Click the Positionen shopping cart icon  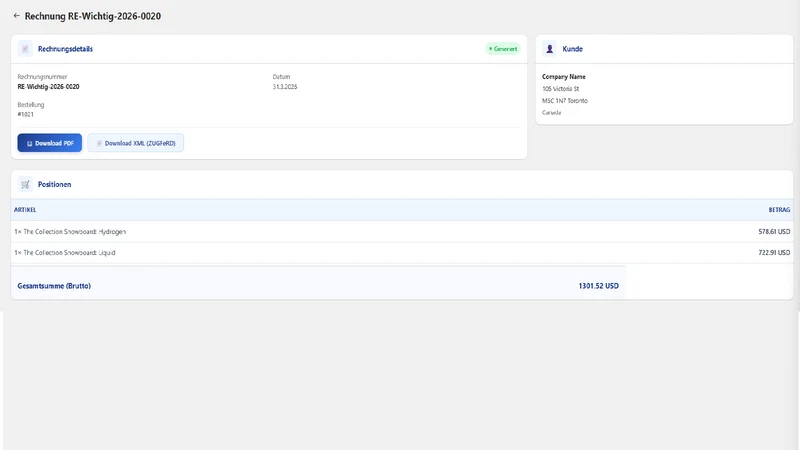[x=25, y=184]
